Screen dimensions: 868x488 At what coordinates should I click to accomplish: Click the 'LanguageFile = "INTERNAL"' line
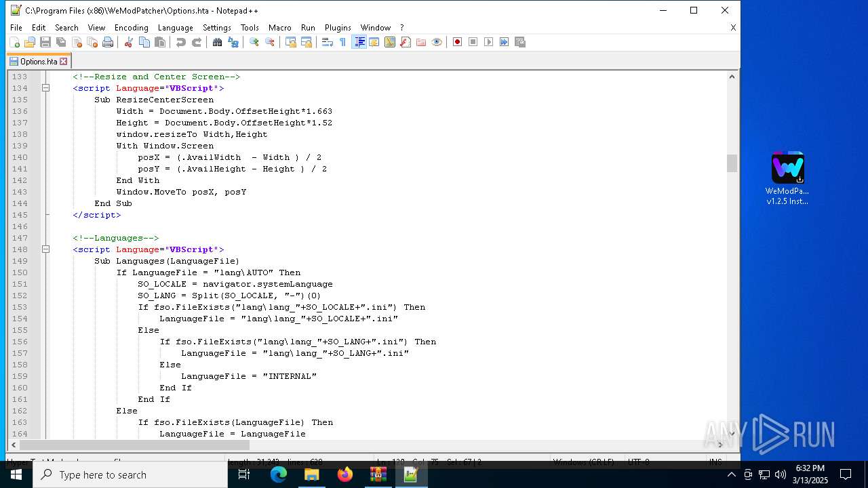click(x=249, y=376)
